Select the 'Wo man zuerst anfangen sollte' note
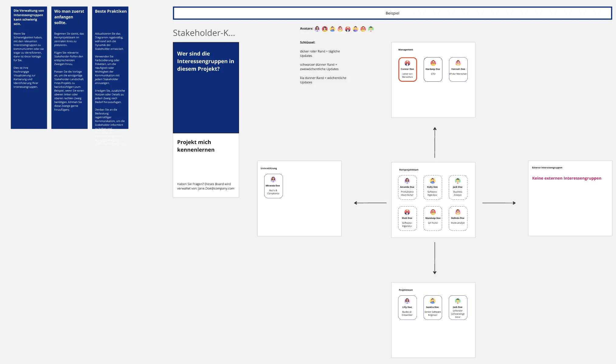Viewport: 616px width, 364px height. click(x=69, y=67)
